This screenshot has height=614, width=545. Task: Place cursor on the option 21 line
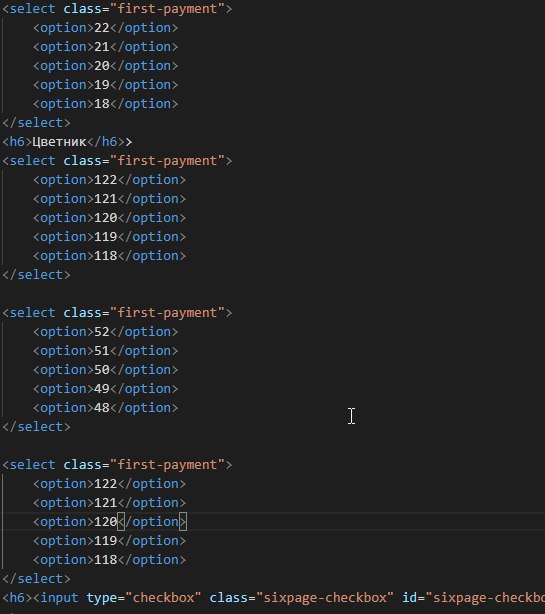[106, 47]
